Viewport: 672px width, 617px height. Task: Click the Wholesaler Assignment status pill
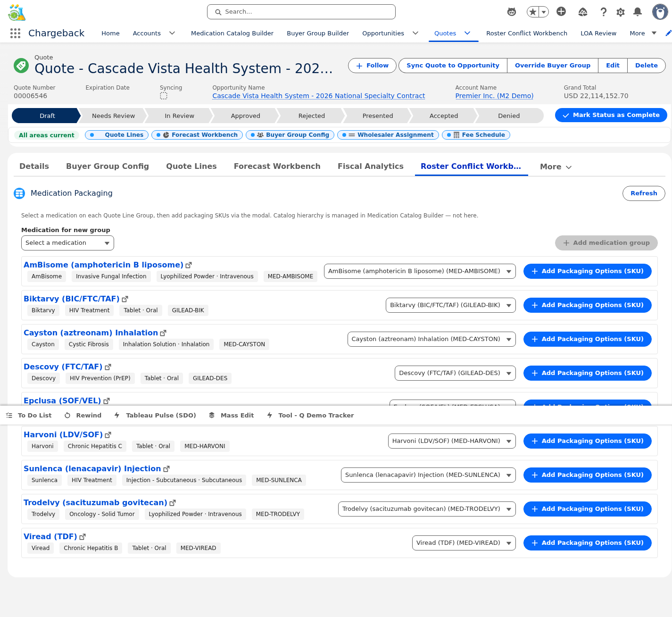point(388,135)
